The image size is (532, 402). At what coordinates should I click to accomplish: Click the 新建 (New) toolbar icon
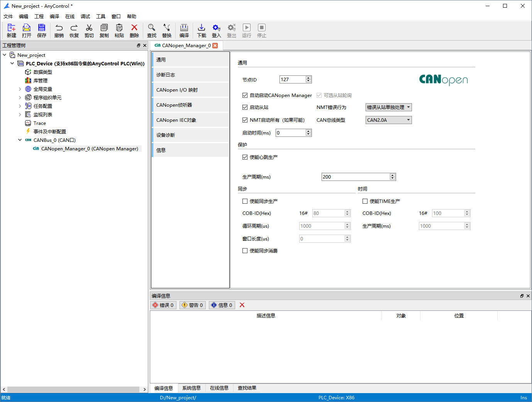coord(12,31)
